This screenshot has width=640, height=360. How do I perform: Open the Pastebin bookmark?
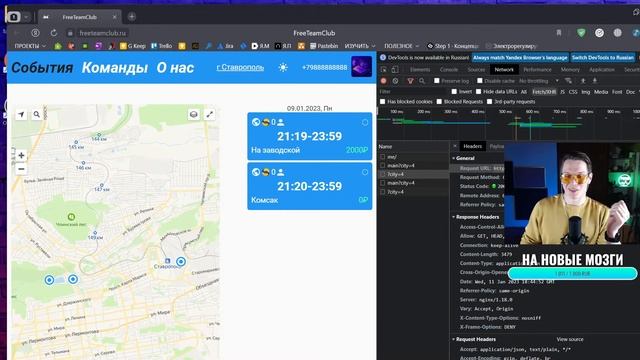tap(324, 46)
